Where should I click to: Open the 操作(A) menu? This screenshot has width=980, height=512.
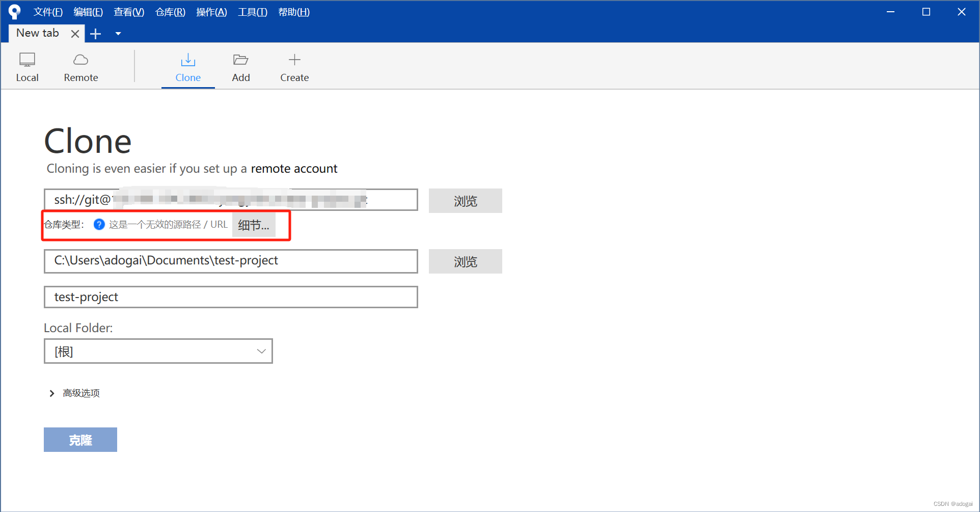click(x=211, y=12)
